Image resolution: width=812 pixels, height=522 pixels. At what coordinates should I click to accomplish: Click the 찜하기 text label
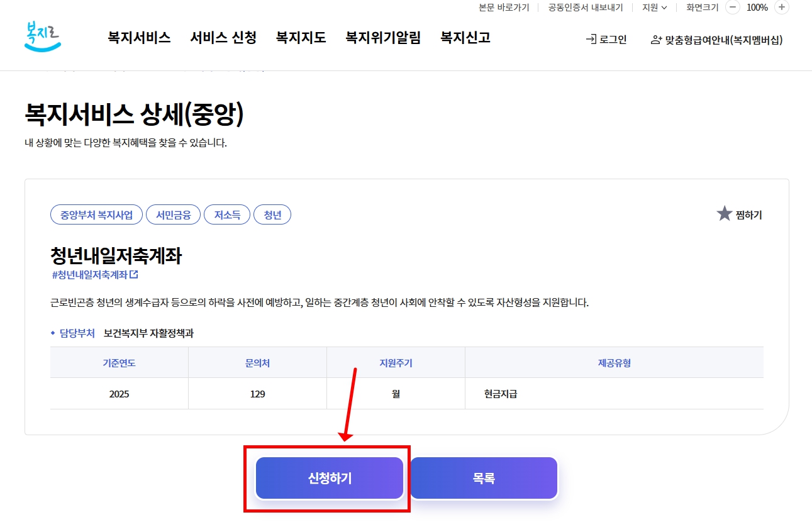pyautogui.click(x=748, y=215)
